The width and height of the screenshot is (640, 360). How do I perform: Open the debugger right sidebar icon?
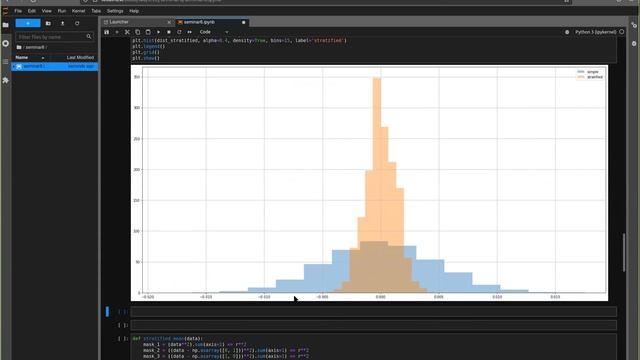coord(634,43)
